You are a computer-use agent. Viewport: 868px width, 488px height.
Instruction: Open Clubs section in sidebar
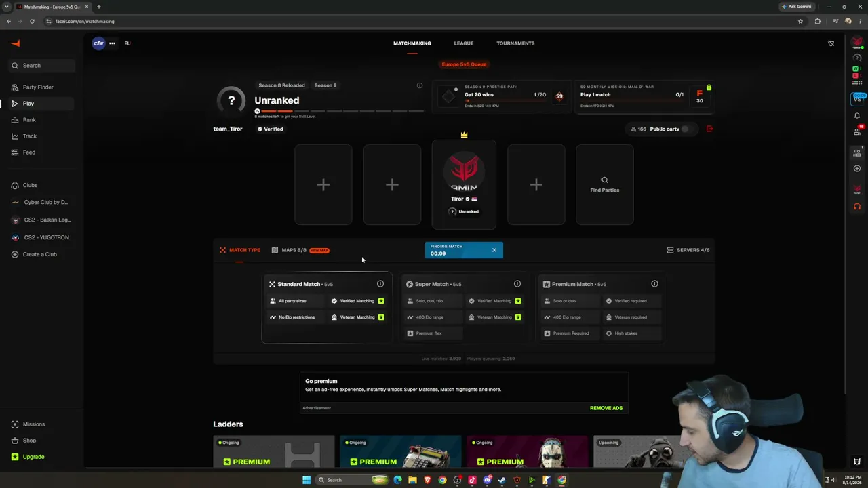[x=30, y=185]
